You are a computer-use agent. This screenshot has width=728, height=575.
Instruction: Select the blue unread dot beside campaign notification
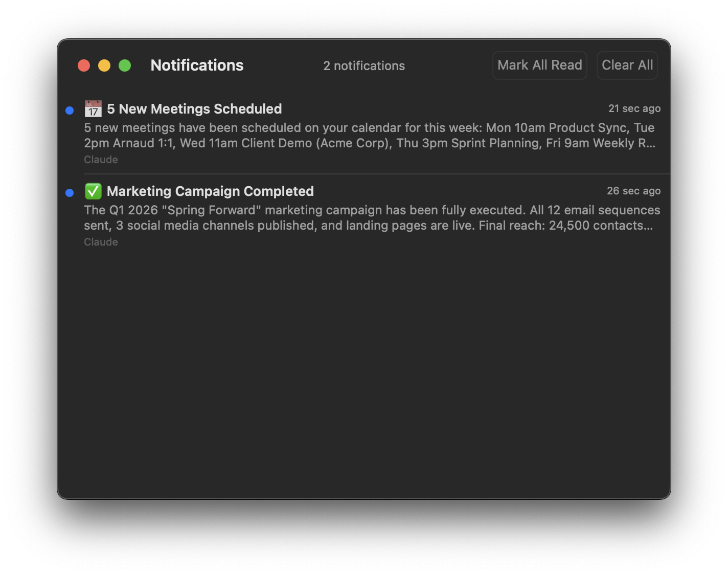(x=70, y=192)
